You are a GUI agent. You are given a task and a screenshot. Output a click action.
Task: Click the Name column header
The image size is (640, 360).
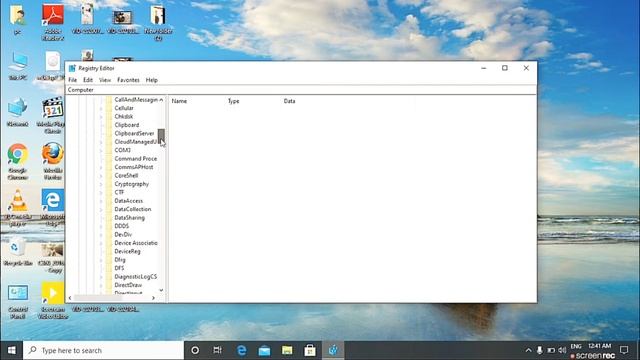[x=179, y=101]
